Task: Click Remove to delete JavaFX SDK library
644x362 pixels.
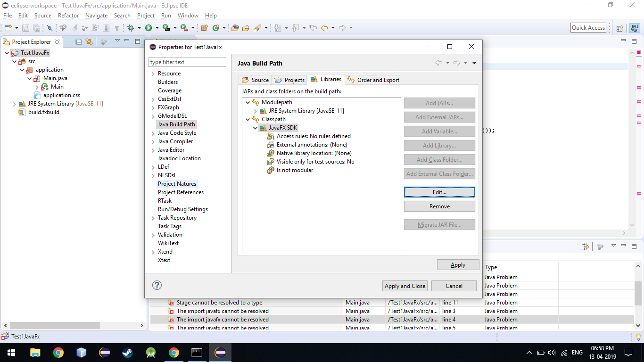Action: pyautogui.click(x=439, y=206)
